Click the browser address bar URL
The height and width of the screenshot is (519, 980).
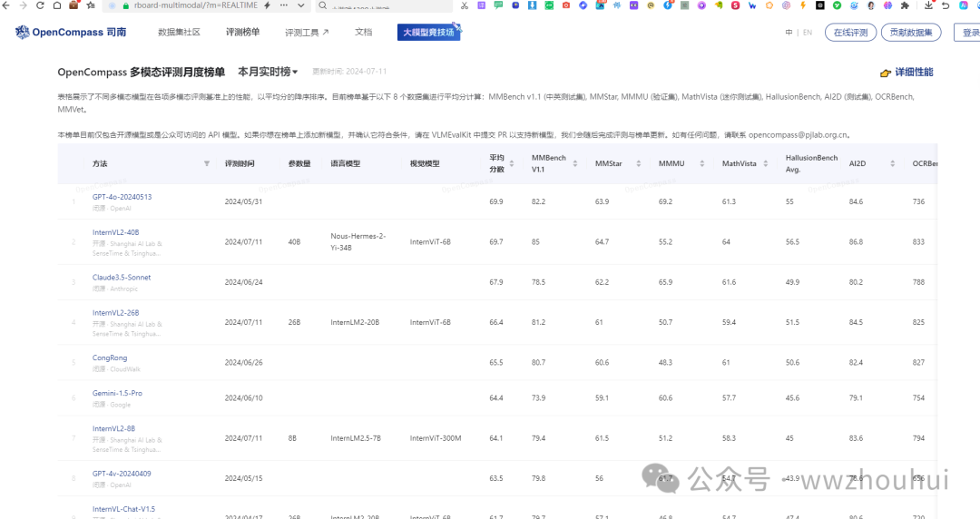tap(196, 5)
